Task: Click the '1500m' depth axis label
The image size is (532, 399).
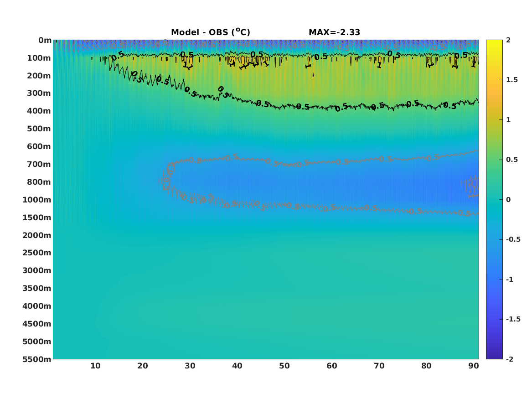Action: tap(37, 218)
